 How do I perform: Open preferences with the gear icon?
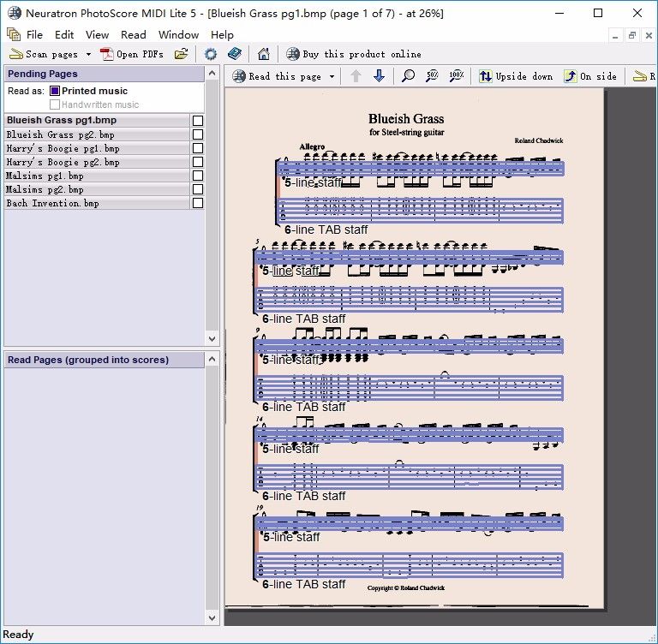click(211, 54)
